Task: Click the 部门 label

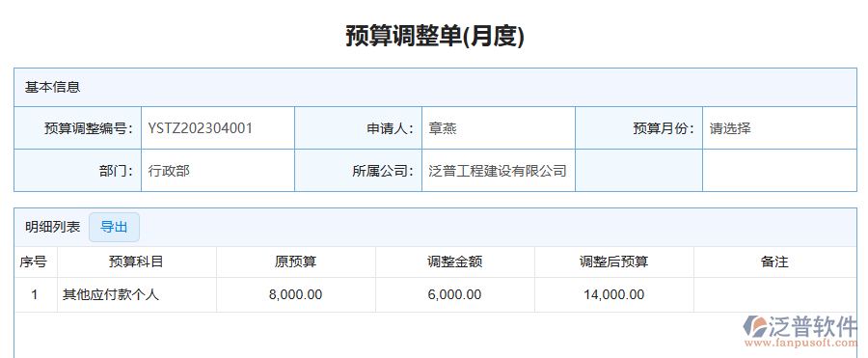Action: 117,171
